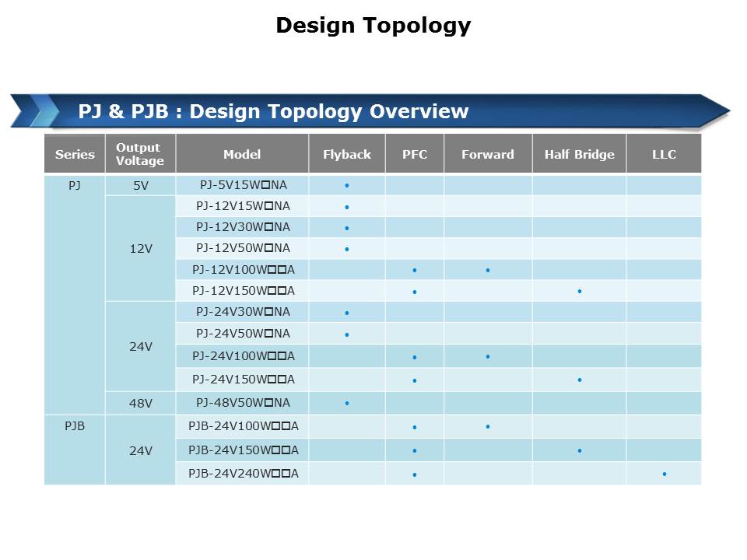
Task: Click the PJ & PJB Design Topology Overview banner
Action: click(273, 111)
